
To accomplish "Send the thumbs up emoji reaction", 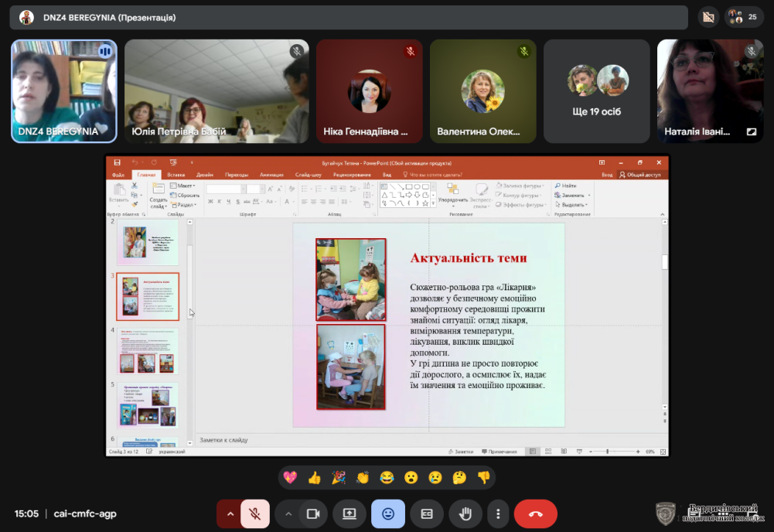I will pos(314,478).
